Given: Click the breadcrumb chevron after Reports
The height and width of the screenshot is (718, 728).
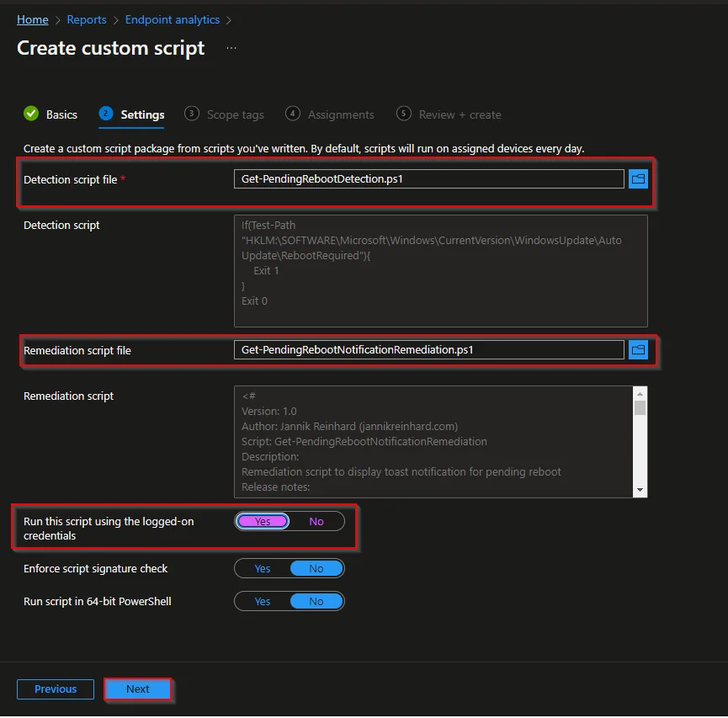Looking at the screenshot, I should [x=115, y=20].
